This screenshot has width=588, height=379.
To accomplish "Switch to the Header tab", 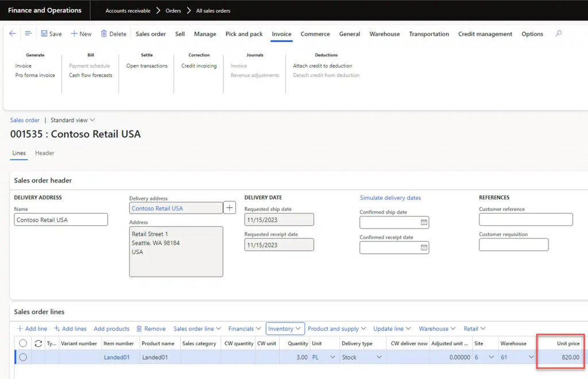I will click(x=45, y=153).
